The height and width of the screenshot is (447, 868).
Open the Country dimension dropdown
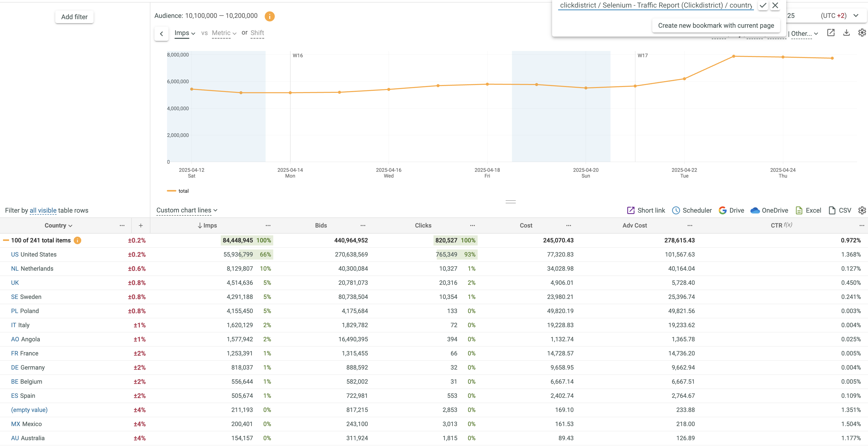(58, 226)
